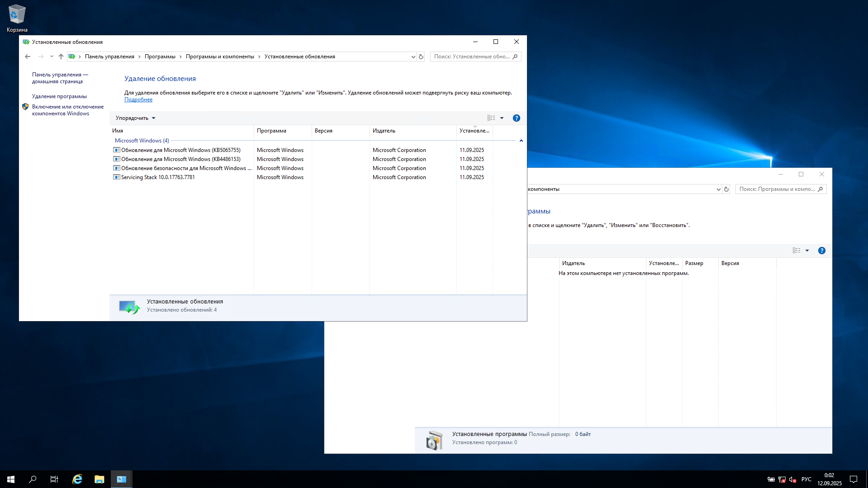Select update KB5065755 row
This screenshot has height=488, width=868.
point(302,150)
